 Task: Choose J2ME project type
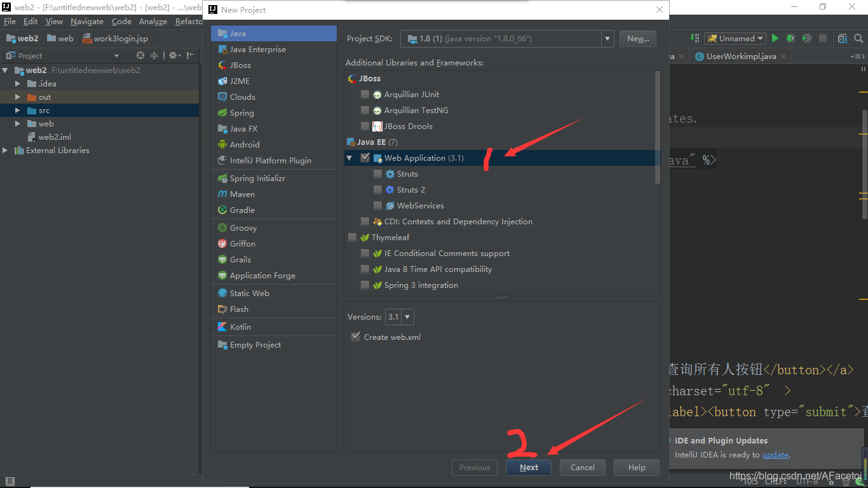tap(274, 81)
